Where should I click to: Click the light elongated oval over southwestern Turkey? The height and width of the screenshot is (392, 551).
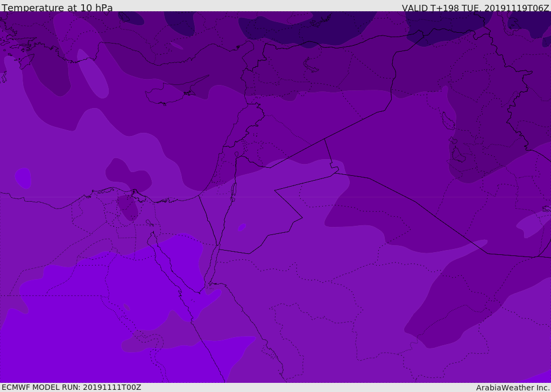[93, 74]
